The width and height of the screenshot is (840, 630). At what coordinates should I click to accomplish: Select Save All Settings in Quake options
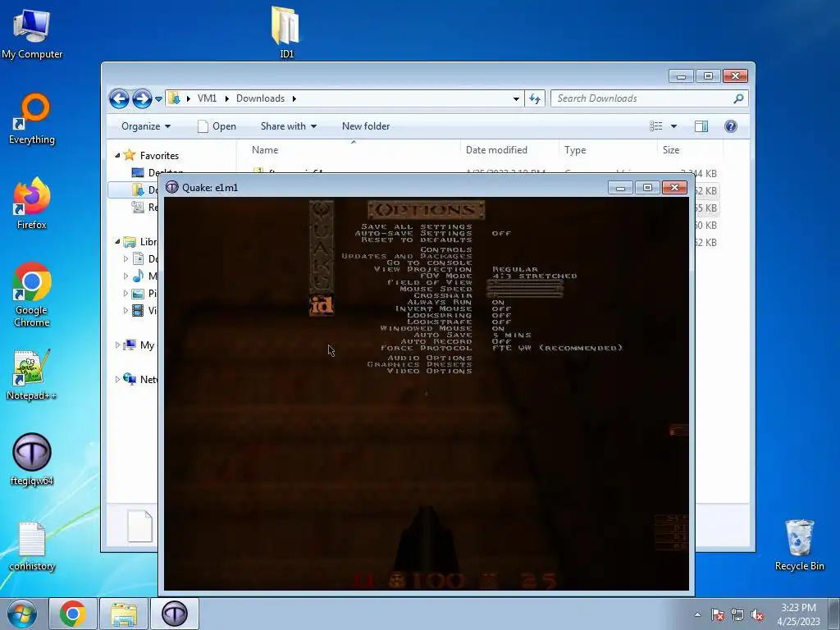click(x=417, y=226)
